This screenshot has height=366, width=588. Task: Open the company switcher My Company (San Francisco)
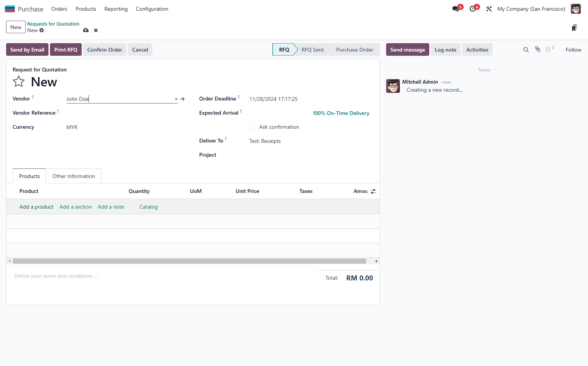(x=531, y=9)
